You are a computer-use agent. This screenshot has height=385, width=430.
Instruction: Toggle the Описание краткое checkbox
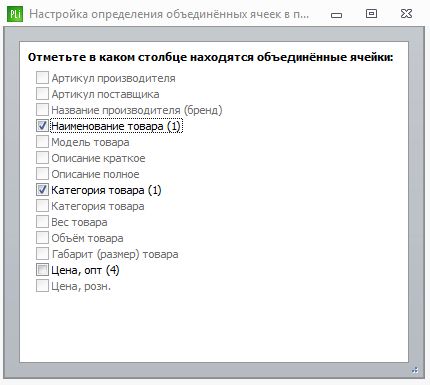[x=42, y=158]
